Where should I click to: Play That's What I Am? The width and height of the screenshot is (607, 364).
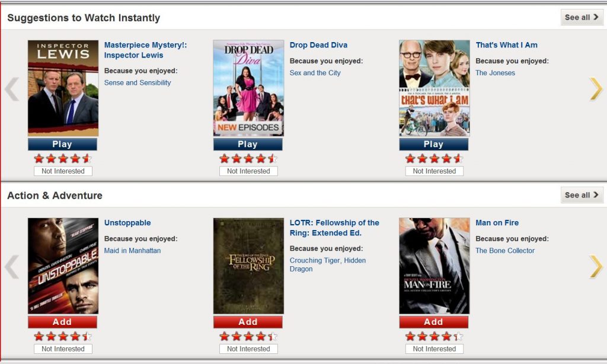pos(433,145)
